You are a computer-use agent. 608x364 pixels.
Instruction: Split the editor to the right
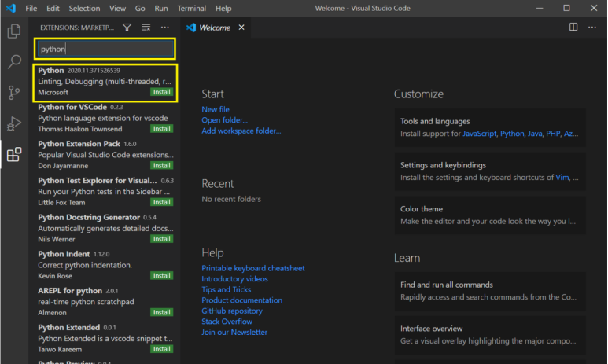click(x=573, y=27)
